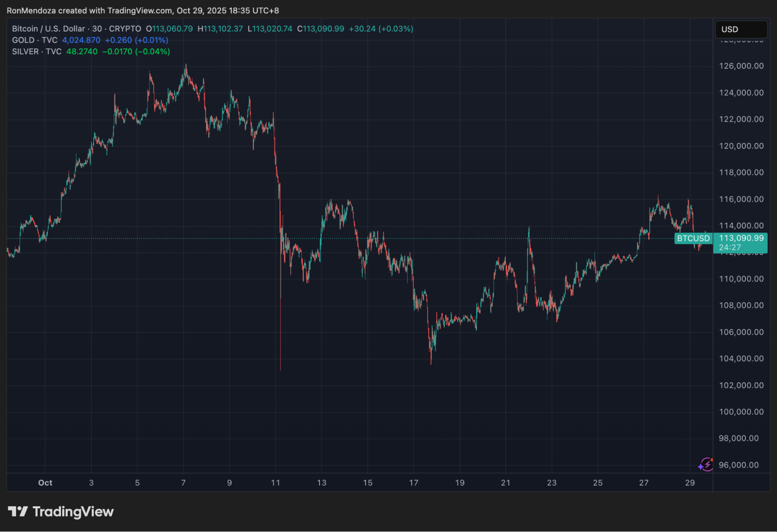Select the SILVER · TVC legend entry
This screenshot has width=777, height=532.
pyautogui.click(x=37, y=52)
